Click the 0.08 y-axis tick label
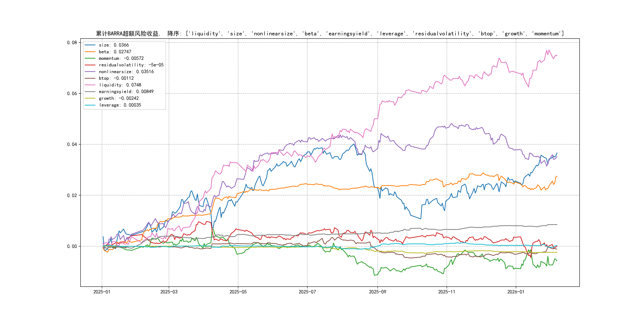The width and height of the screenshot is (644, 322). (x=72, y=43)
